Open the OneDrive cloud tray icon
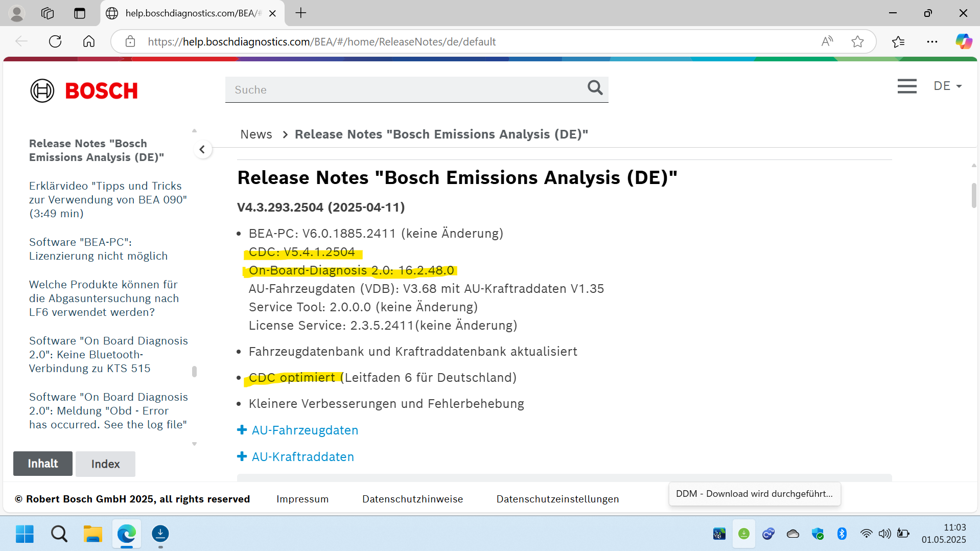This screenshot has height=551, width=980. click(793, 534)
